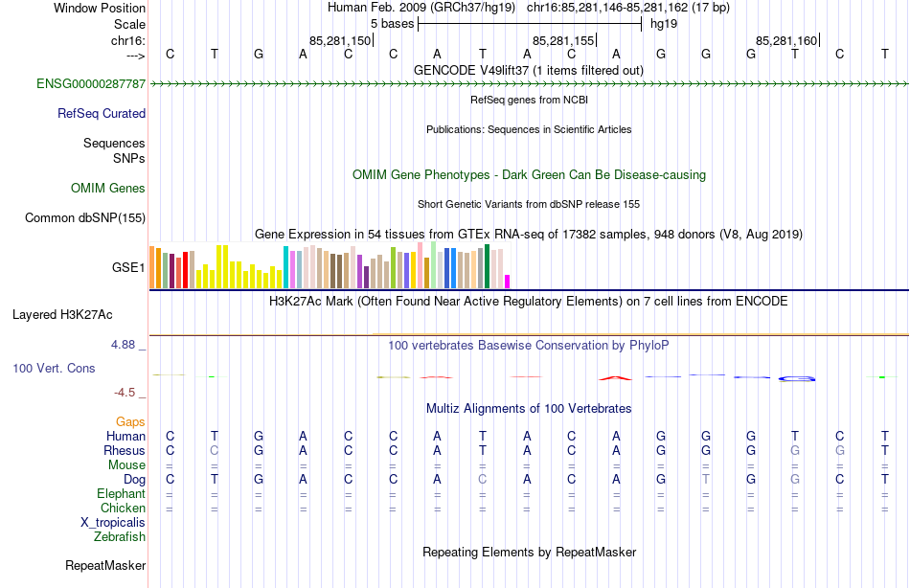Click the green arrowed ENSG00000287787 gene line

click(529, 84)
